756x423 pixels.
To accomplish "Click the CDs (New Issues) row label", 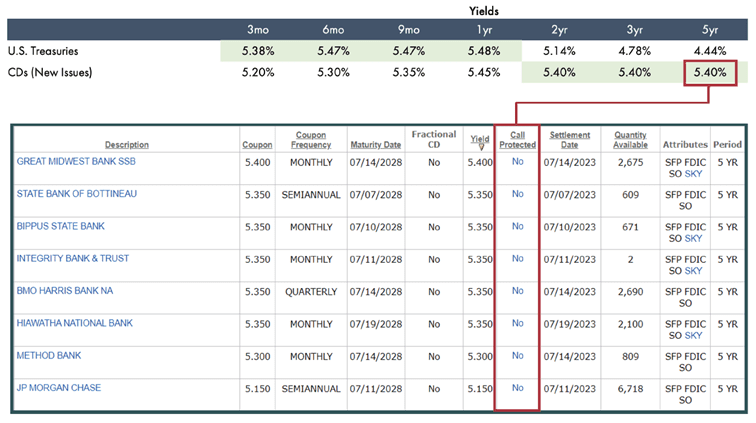I will tap(50, 73).
